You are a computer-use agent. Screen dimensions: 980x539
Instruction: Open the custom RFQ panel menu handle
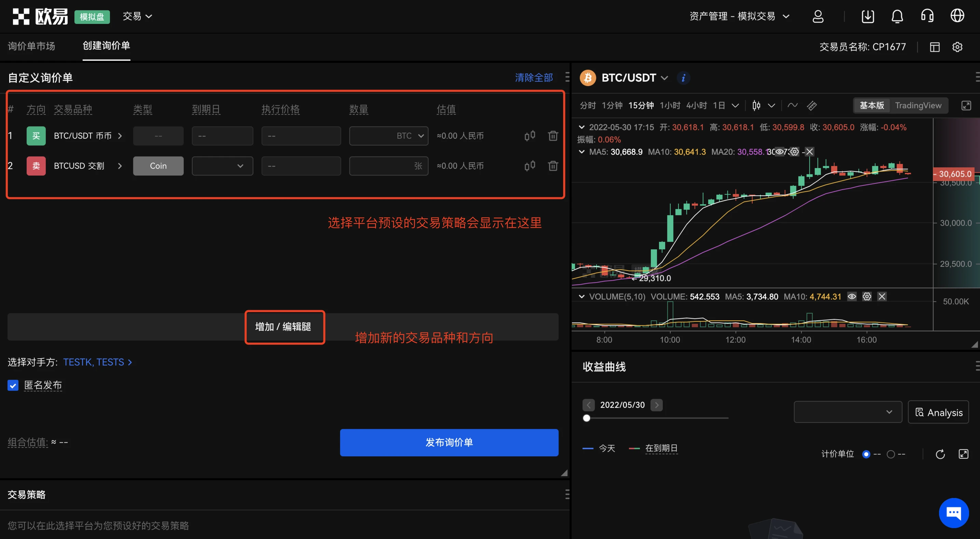(x=567, y=77)
